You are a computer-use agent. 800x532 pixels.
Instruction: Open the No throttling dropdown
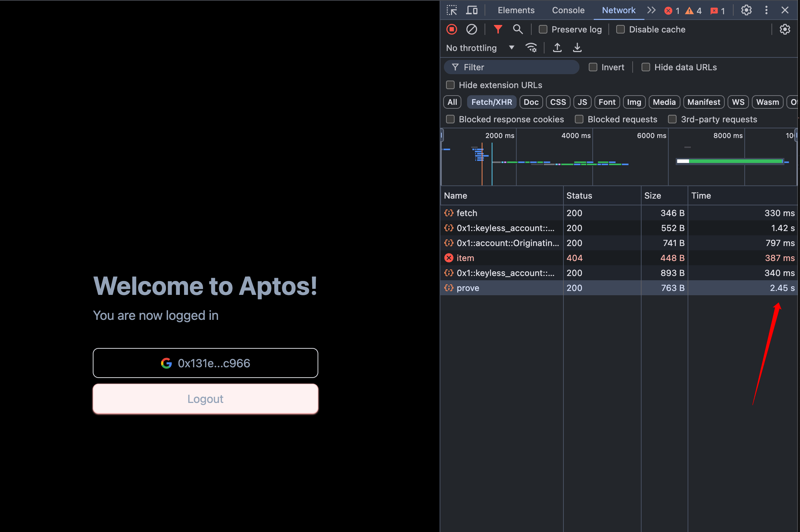click(480, 48)
